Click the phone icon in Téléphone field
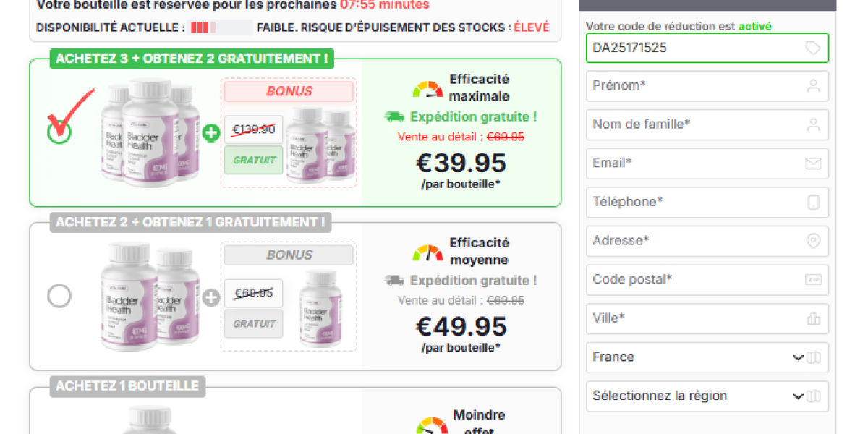The image size is (868, 434). point(813,203)
